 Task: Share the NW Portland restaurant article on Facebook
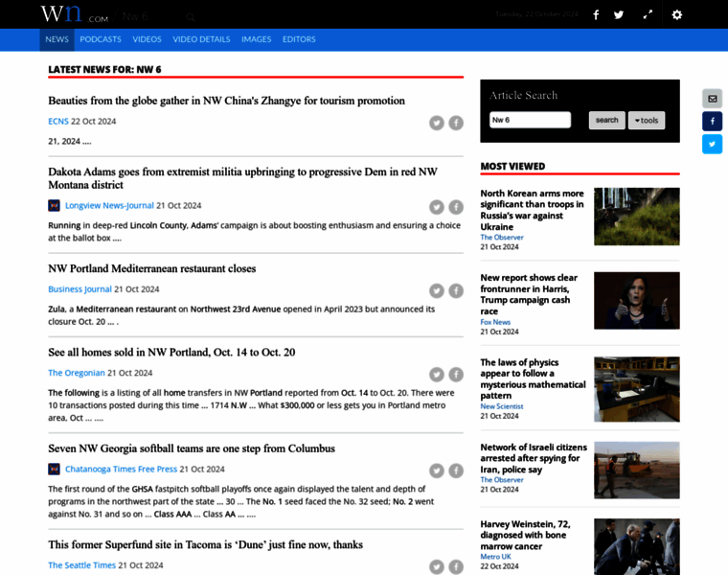(x=456, y=290)
